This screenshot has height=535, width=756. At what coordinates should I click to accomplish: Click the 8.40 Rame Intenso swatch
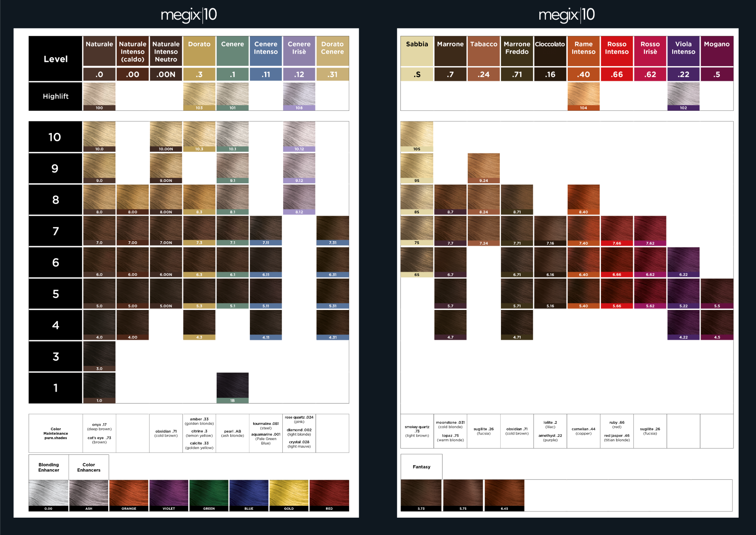click(x=584, y=200)
